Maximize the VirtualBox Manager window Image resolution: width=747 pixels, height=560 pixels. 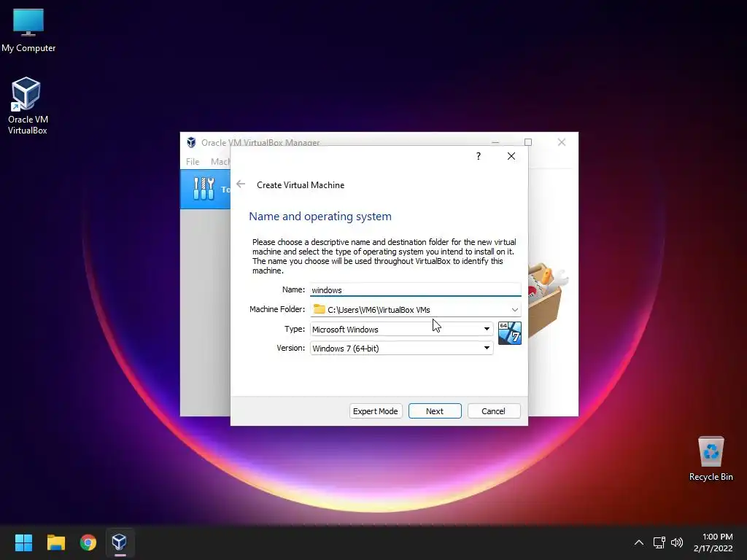[x=528, y=142]
